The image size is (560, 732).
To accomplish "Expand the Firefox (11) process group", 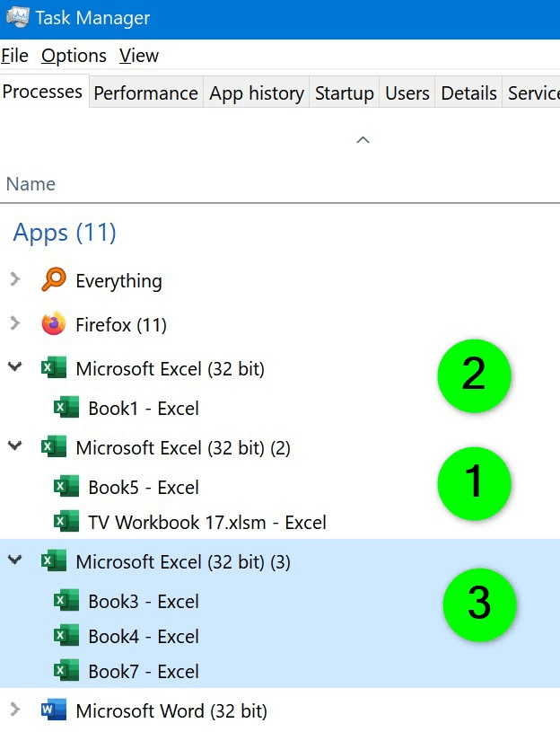I will [x=15, y=323].
